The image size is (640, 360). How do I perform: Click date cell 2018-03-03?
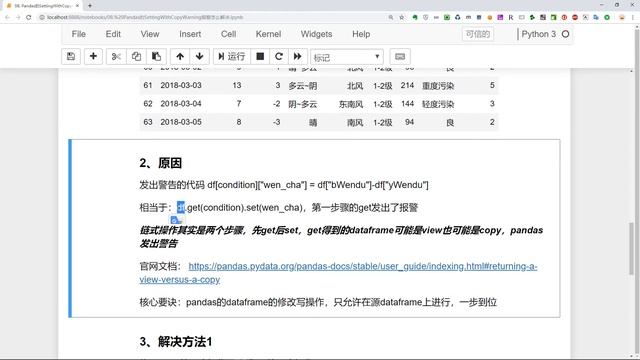pos(181,85)
